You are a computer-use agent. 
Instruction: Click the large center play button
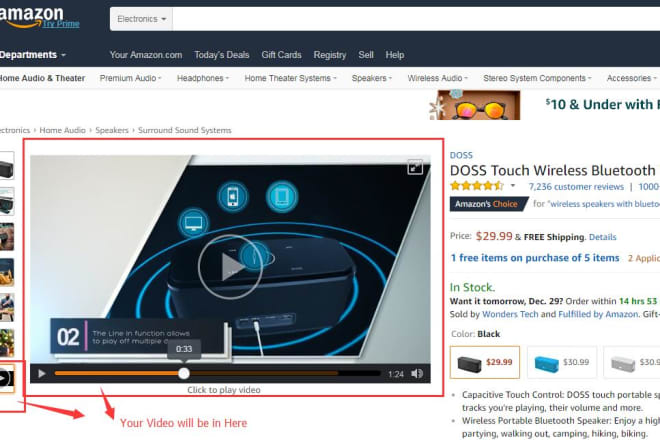[230, 267]
